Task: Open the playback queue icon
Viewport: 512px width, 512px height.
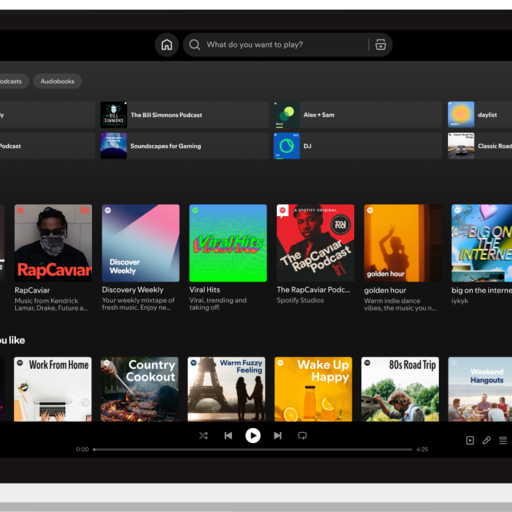Action: [x=503, y=441]
